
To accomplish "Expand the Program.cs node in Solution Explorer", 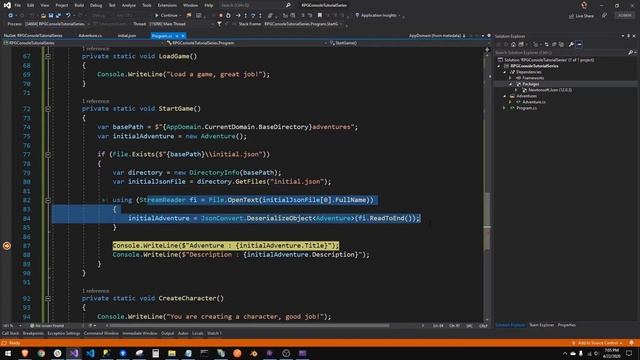I will pos(504,108).
